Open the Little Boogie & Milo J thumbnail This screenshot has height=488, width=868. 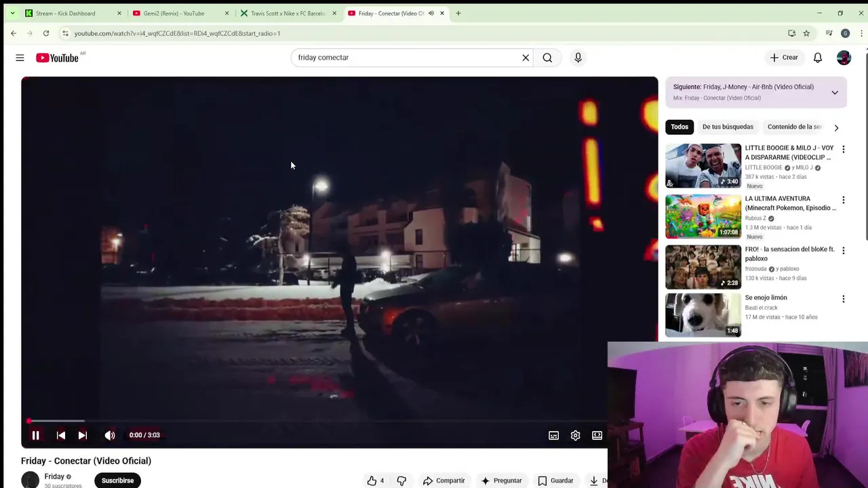(703, 165)
